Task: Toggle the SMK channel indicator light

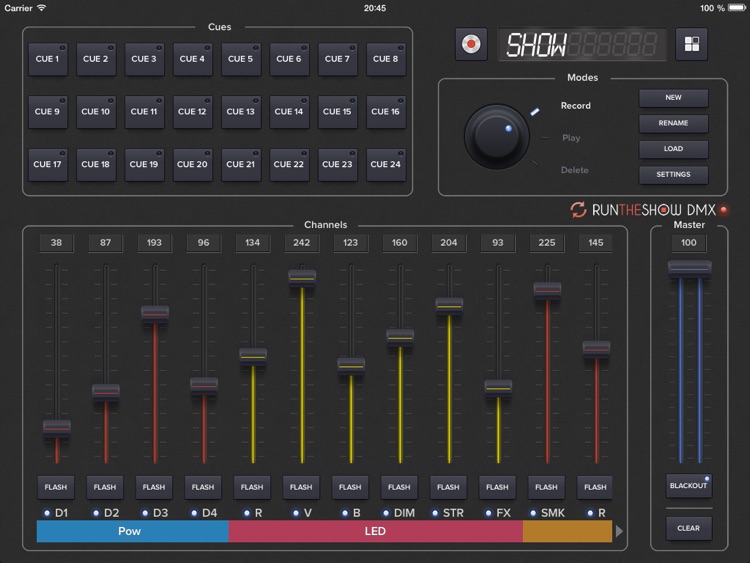Action: 533,513
